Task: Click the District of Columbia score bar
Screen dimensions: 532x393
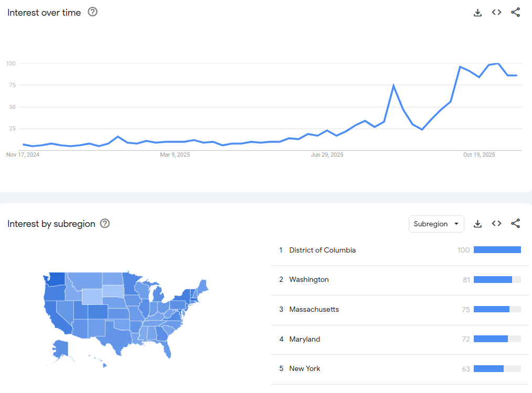Action: [x=497, y=250]
